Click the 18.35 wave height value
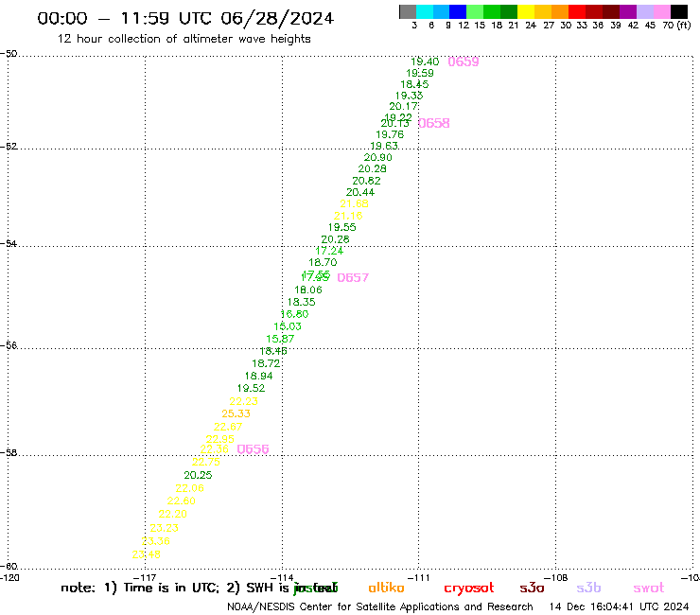This screenshot has width=700, height=615. pyautogui.click(x=302, y=302)
